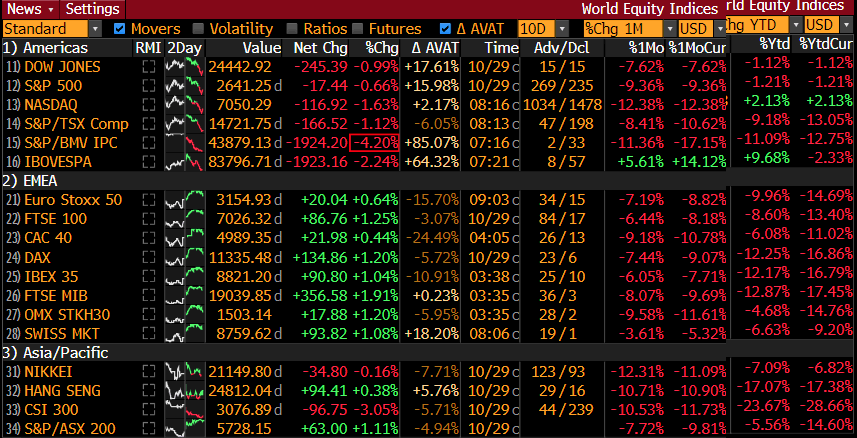Open NIKKEI 2Day sparkline chart
The width and height of the screenshot is (857, 438).
point(185,372)
